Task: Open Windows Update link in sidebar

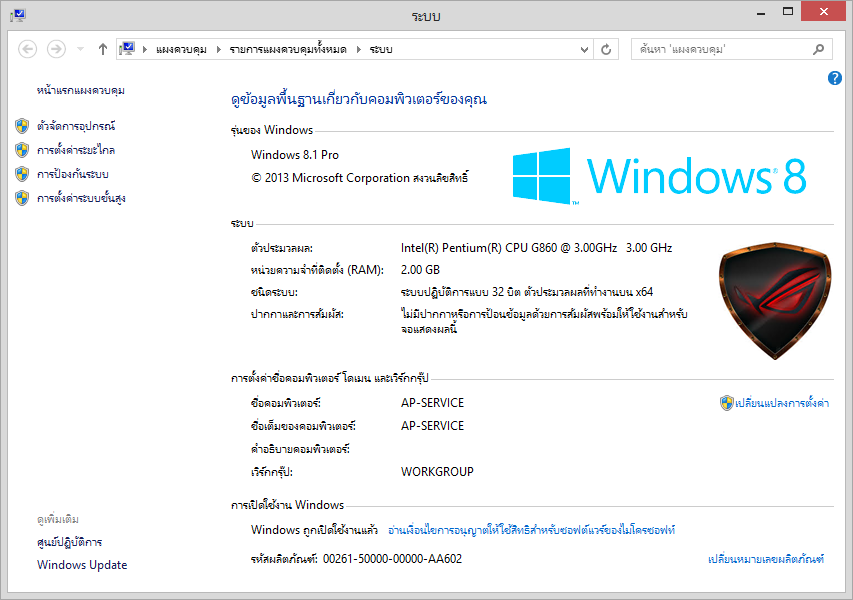Action: [x=82, y=565]
